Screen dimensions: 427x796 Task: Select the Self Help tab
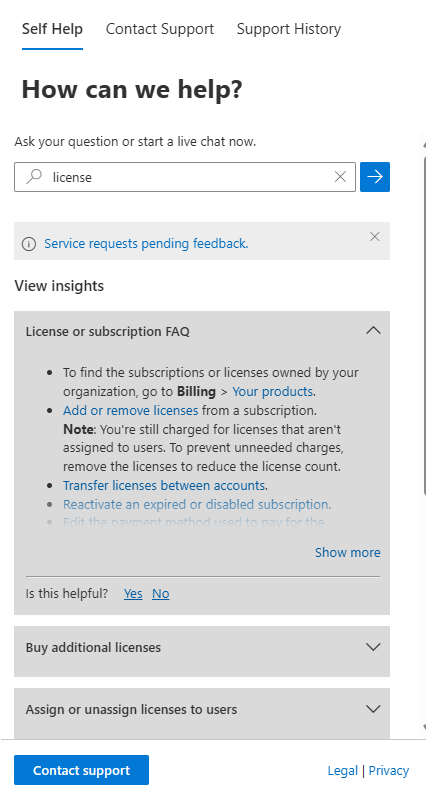point(52,29)
